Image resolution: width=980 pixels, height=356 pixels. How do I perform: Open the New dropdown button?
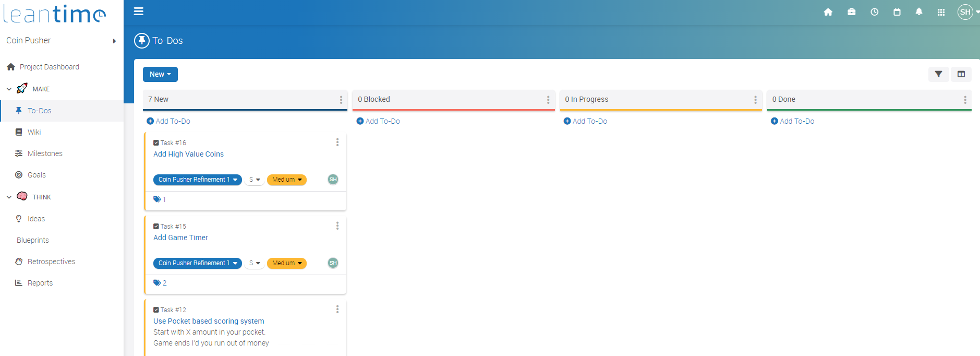[x=160, y=74]
